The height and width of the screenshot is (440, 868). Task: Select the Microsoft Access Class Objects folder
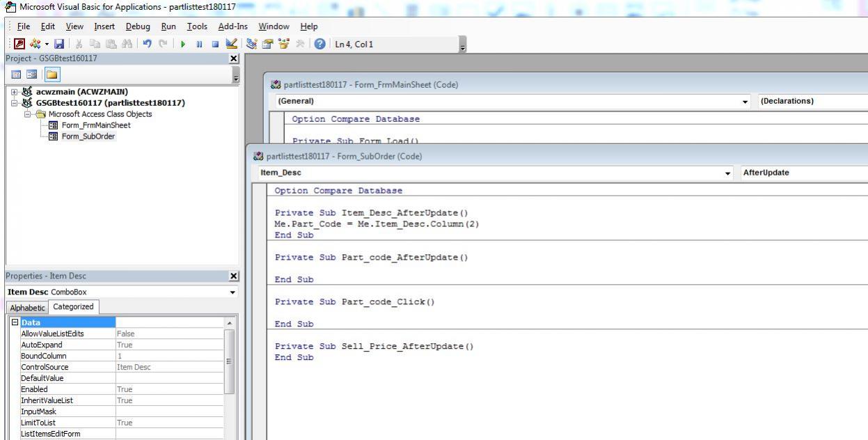pyautogui.click(x=100, y=114)
